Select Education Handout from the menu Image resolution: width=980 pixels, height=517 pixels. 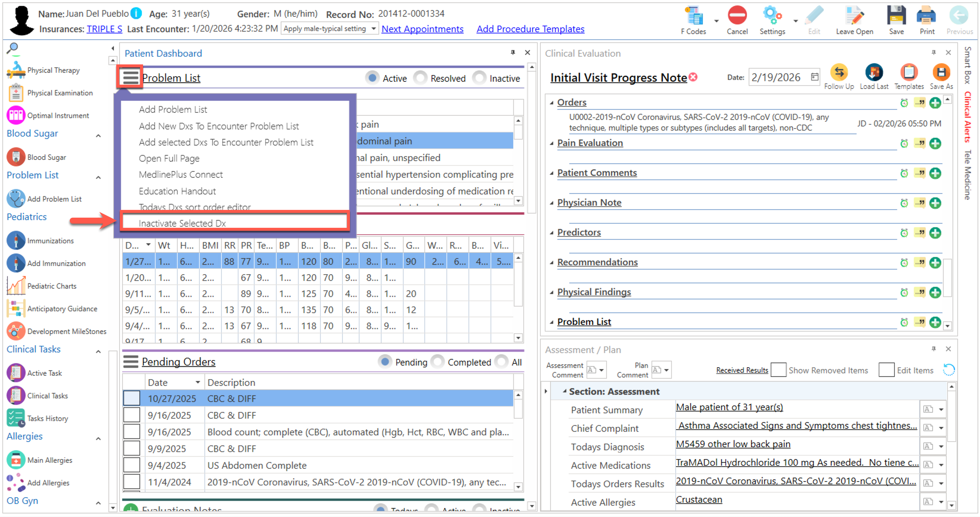[177, 191]
